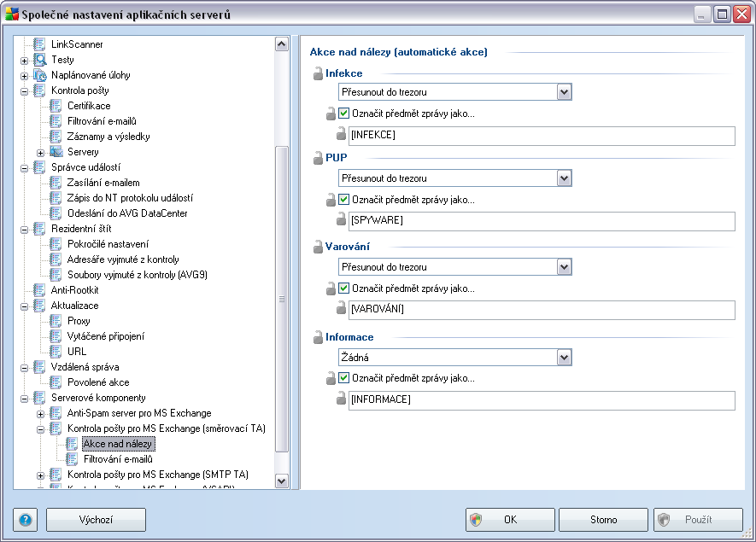The height and width of the screenshot is (542, 756).
Task: Click the lock icon beside Infekce heading
Action: coord(318,73)
